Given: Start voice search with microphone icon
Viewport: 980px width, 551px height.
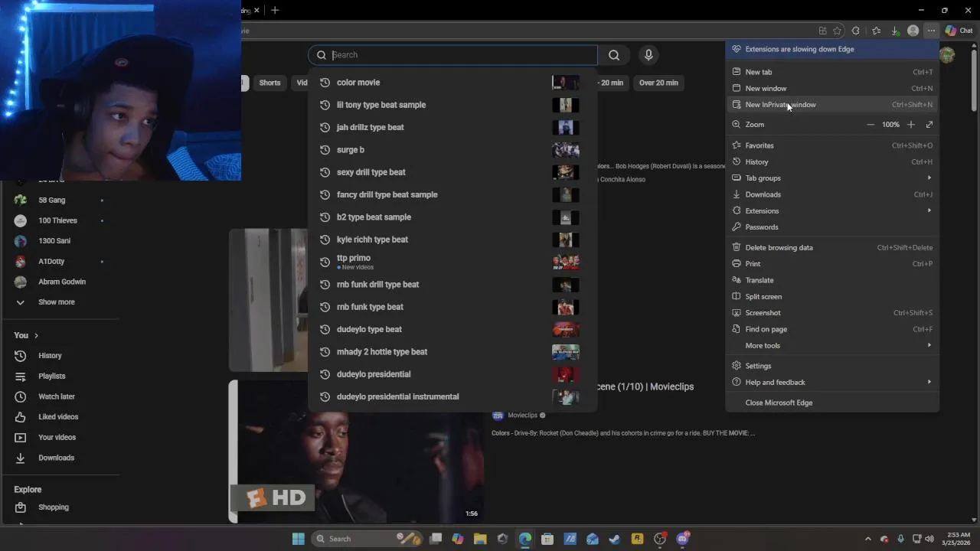Looking at the screenshot, I should tap(648, 55).
